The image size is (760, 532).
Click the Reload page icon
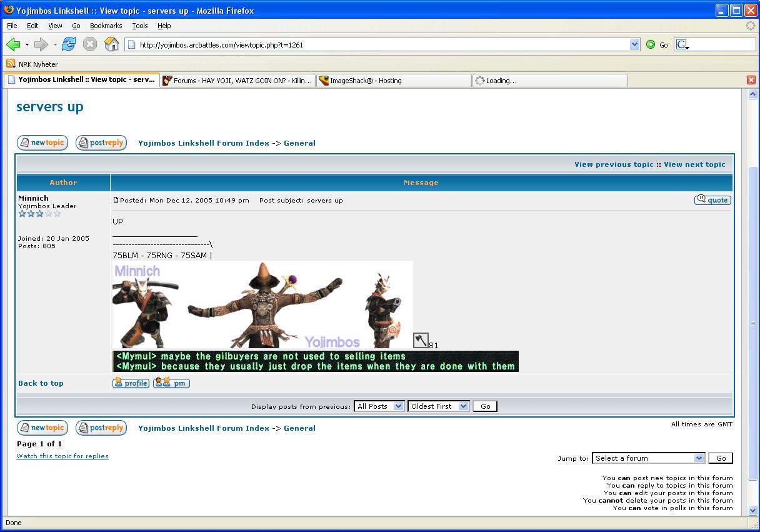[69, 44]
